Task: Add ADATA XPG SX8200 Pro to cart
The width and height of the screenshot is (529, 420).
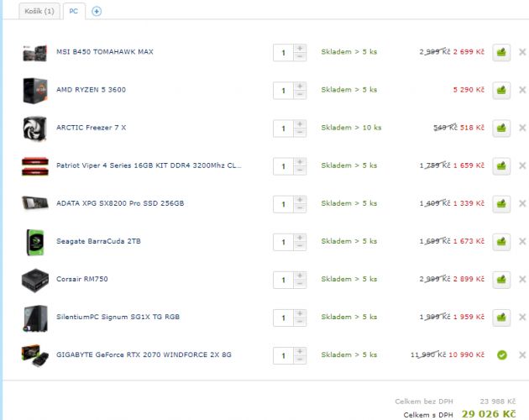Action: pos(501,203)
